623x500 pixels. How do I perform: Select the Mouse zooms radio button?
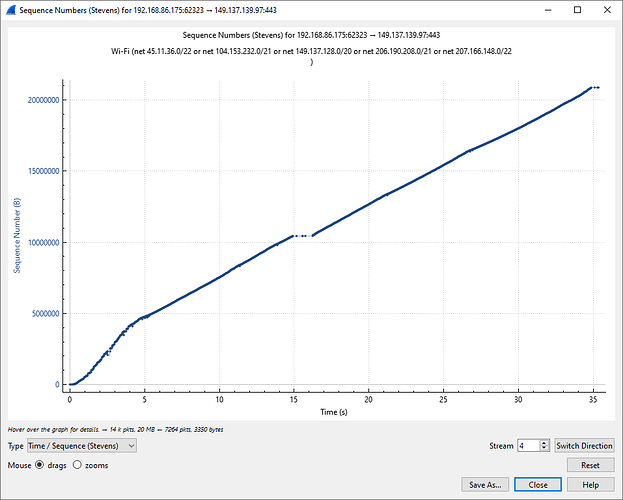click(78, 465)
